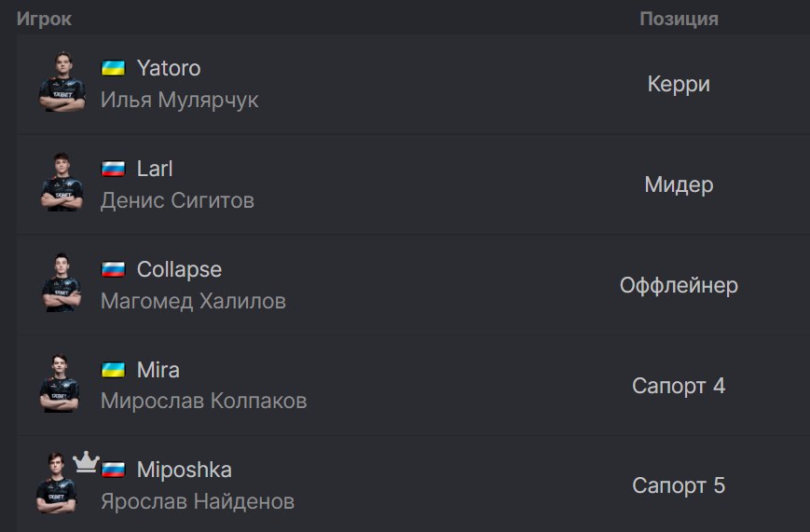Open Larl's player photo
The image size is (810, 532).
(62, 182)
